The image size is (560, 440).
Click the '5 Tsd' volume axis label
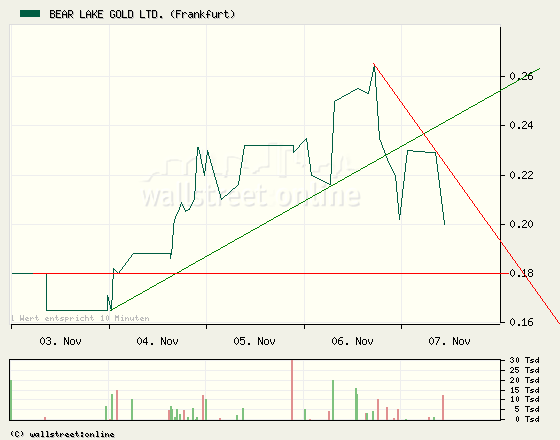pyautogui.click(x=527, y=409)
